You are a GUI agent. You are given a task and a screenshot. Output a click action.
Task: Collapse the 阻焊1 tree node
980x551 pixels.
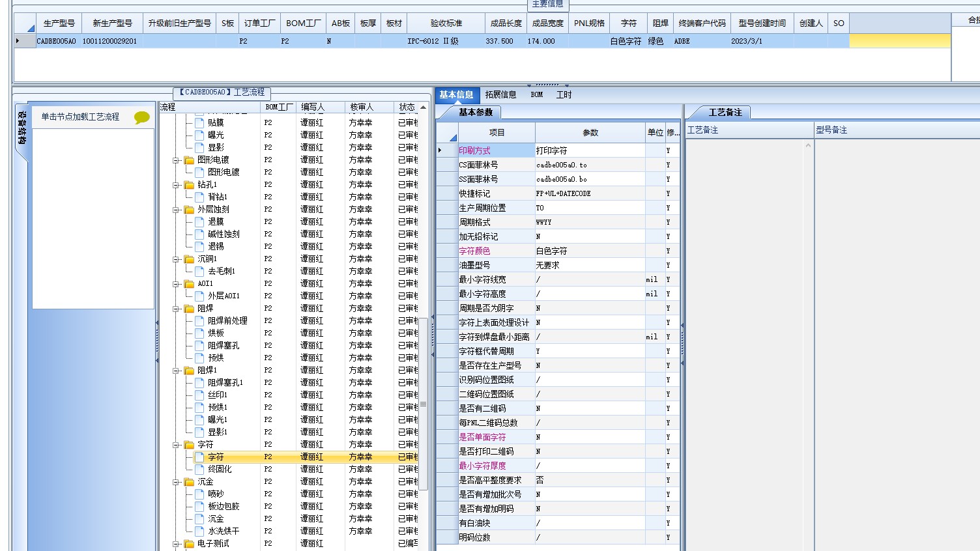176,371
